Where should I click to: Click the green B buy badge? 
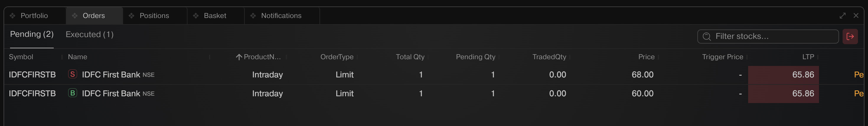[x=72, y=93]
